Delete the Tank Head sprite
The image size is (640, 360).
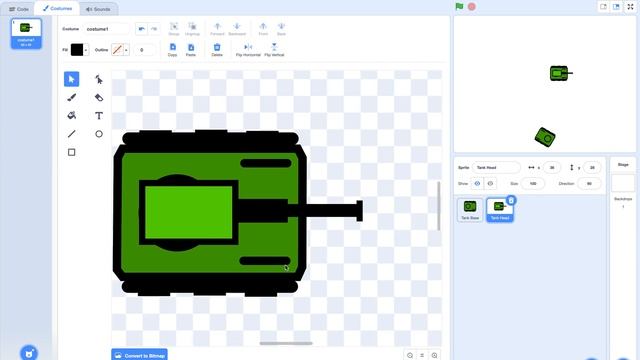coord(511,200)
